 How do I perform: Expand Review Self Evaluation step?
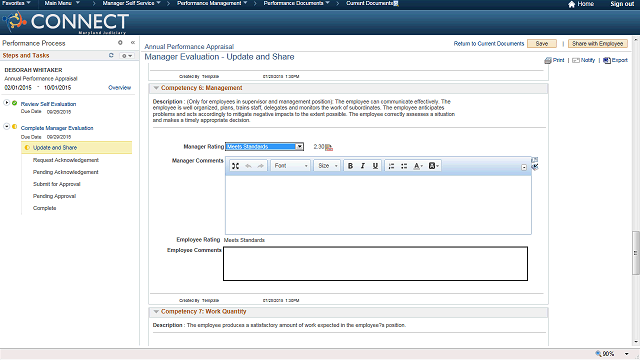[7, 102]
